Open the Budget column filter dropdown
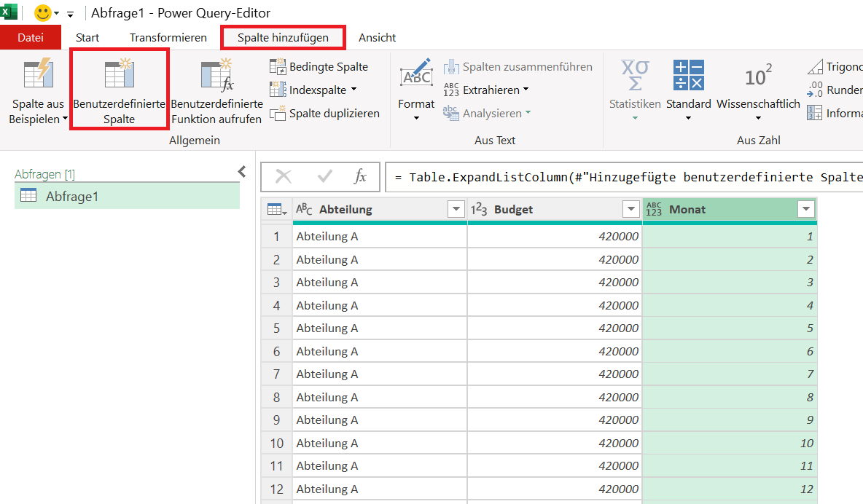The image size is (863, 504). click(630, 210)
